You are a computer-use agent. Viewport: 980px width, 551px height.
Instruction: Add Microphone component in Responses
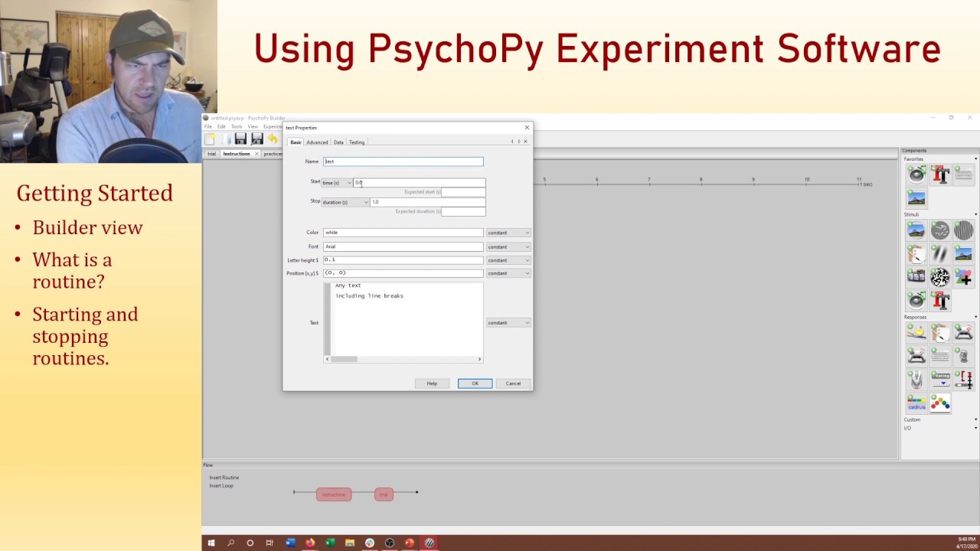(x=964, y=356)
